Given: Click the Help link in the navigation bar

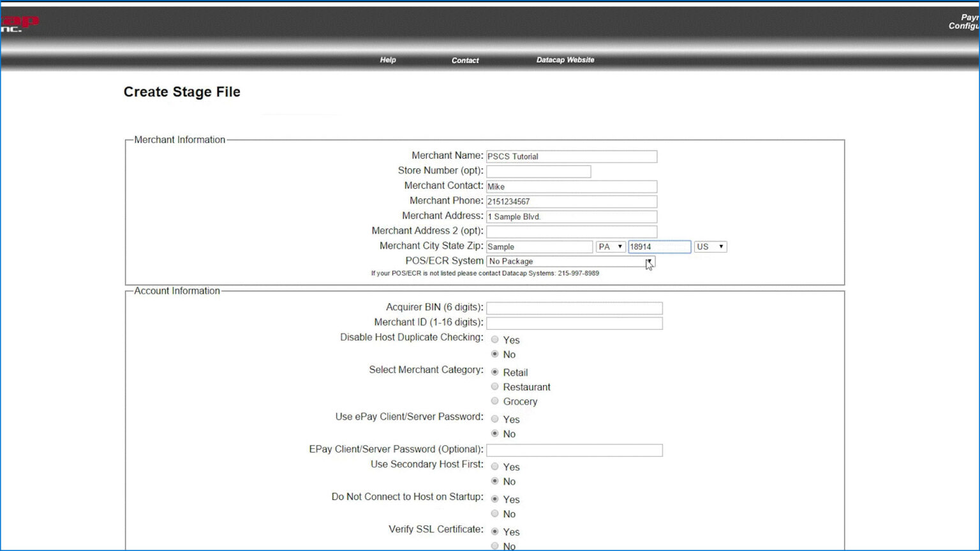Looking at the screenshot, I should pyautogui.click(x=387, y=60).
